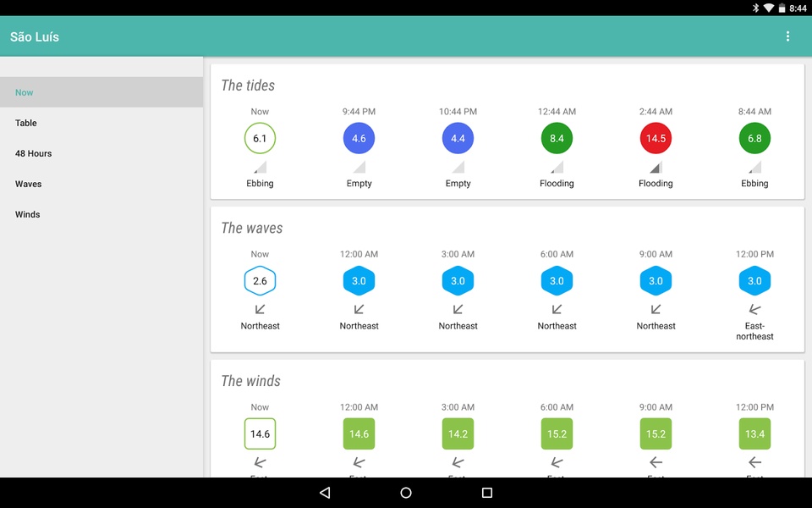Tap The tides card heading
The image size is (812, 508).
248,86
